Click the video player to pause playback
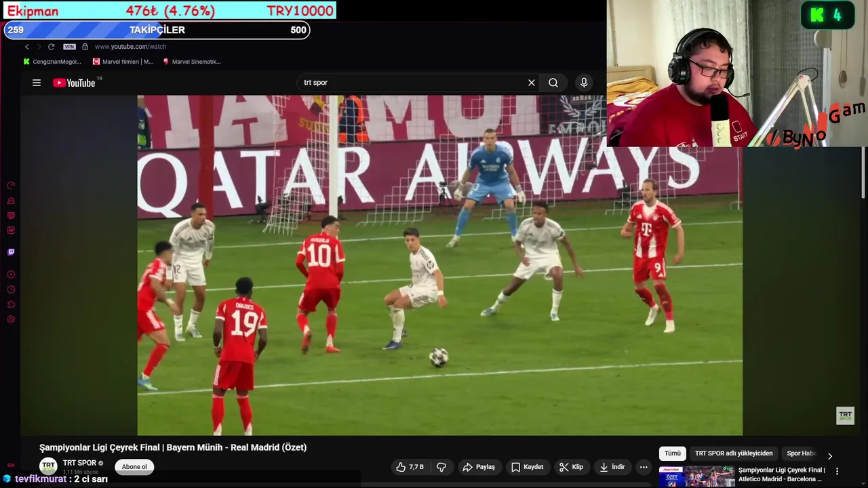The width and height of the screenshot is (868, 488). [439, 265]
